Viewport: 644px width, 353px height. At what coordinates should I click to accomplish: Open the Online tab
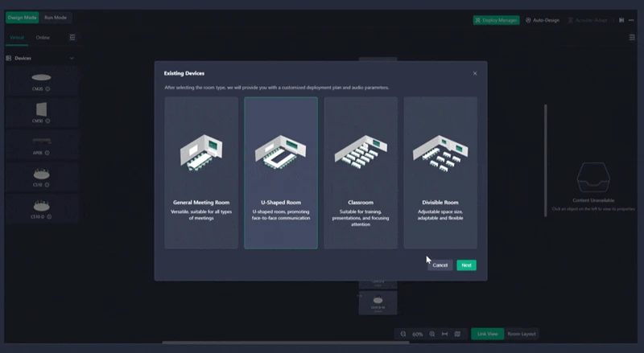pyautogui.click(x=43, y=37)
